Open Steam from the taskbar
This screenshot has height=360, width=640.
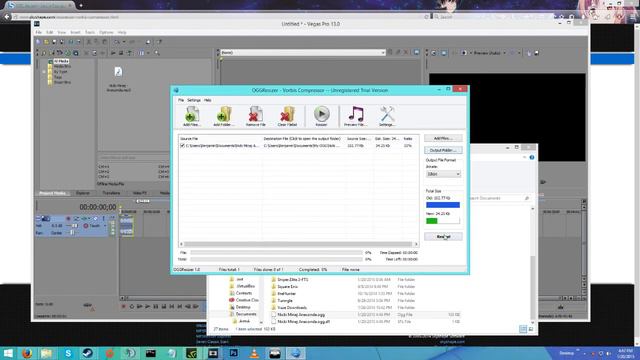88,353
